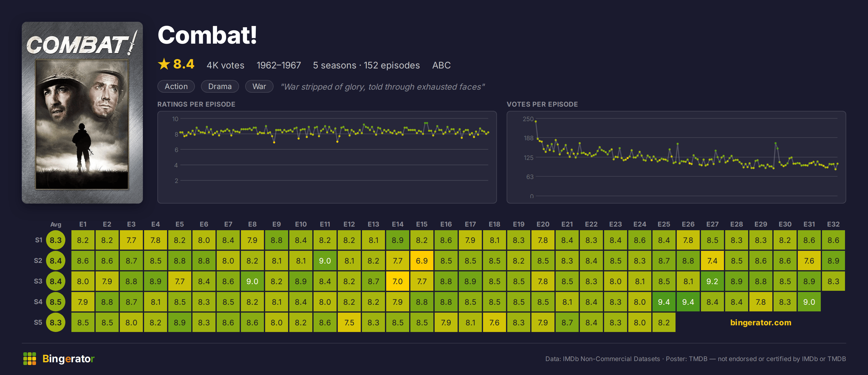The height and width of the screenshot is (375, 868).
Task: Click the S5 average 8.3 circle
Action: (56, 322)
